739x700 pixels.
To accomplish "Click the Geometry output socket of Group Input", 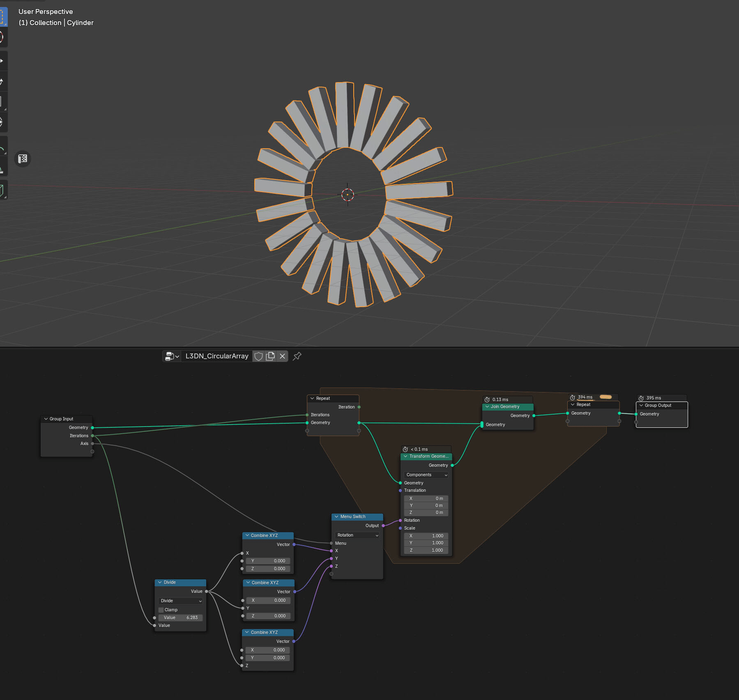I will click(x=92, y=428).
